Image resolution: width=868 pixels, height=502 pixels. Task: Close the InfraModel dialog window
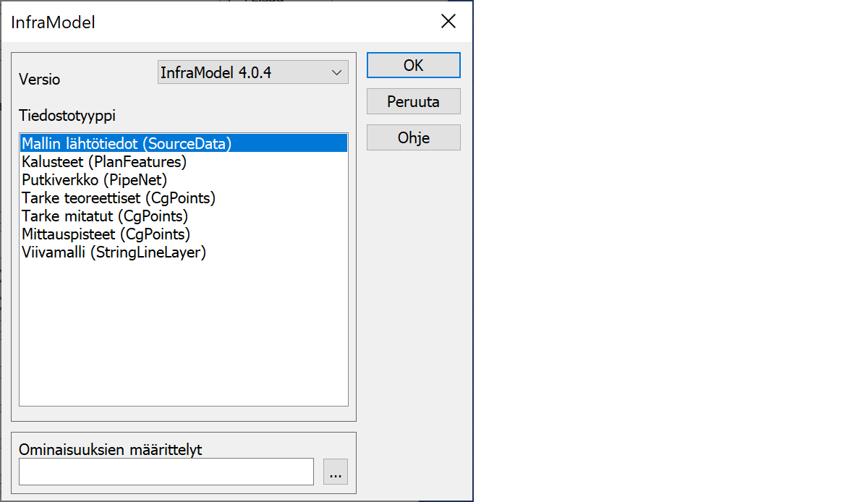click(448, 22)
